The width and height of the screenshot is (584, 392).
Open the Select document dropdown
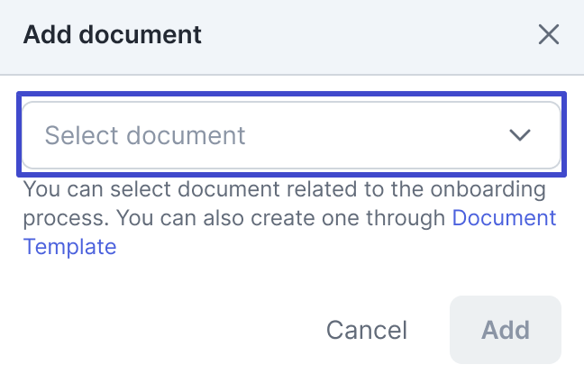tap(290, 135)
